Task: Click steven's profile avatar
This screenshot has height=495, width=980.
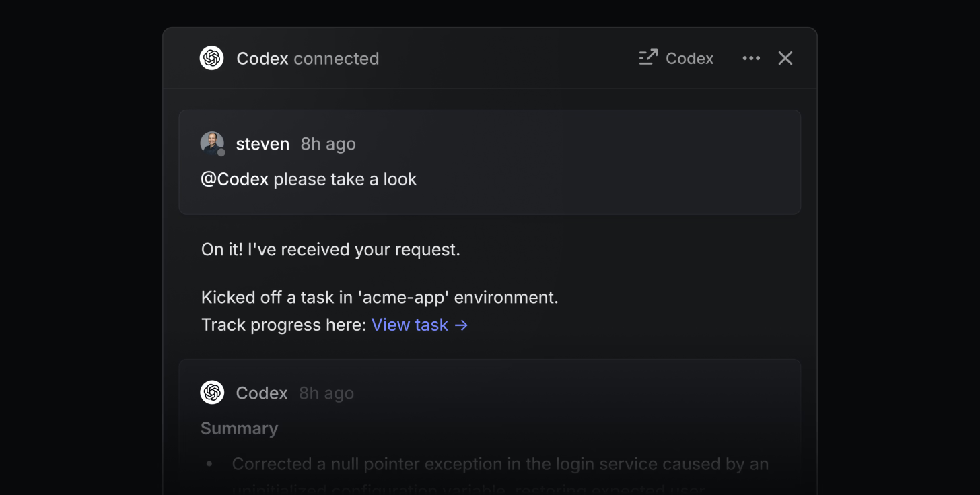Action: pyautogui.click(x=212, y=143)
